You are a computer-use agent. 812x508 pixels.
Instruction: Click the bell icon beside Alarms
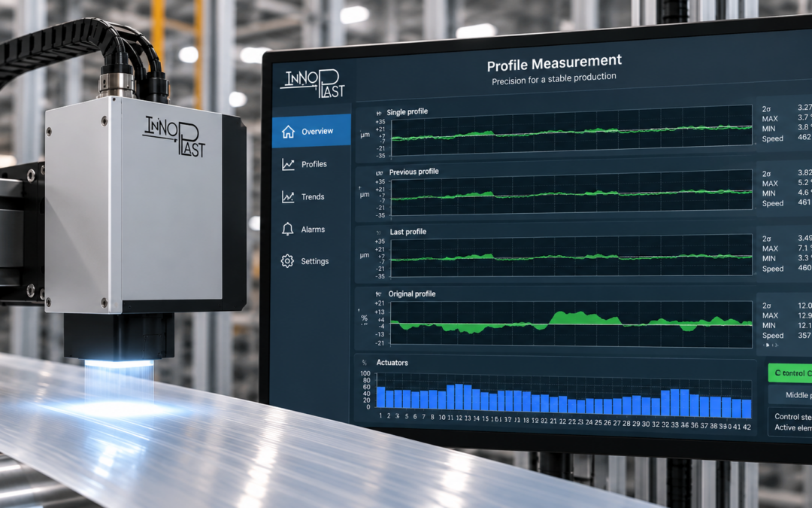[287, 229]
